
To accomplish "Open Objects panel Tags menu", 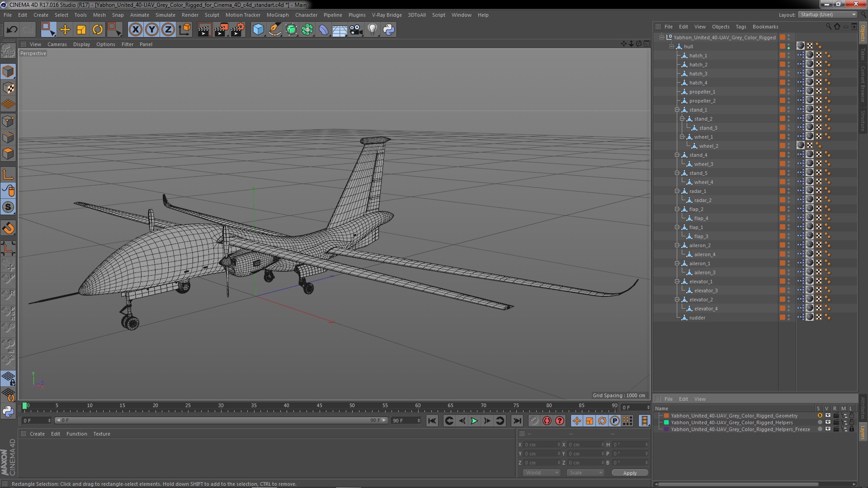I will tap(741, 27).
